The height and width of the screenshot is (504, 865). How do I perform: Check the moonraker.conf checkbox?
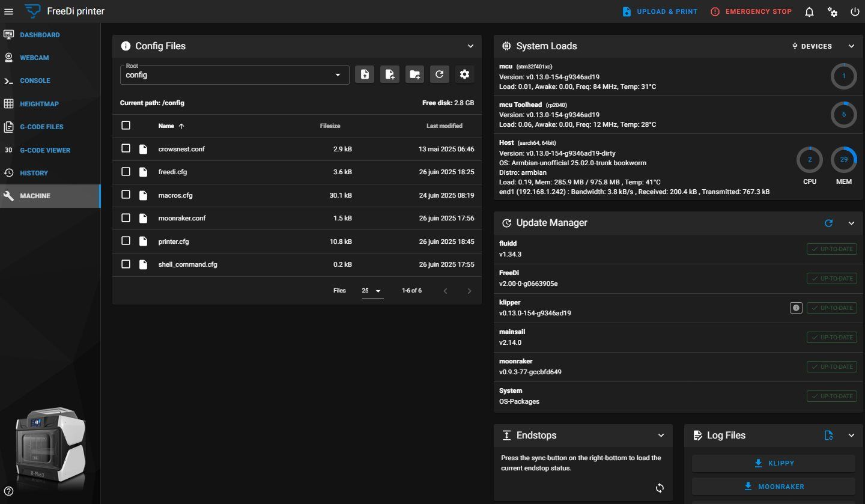point(126,218)
